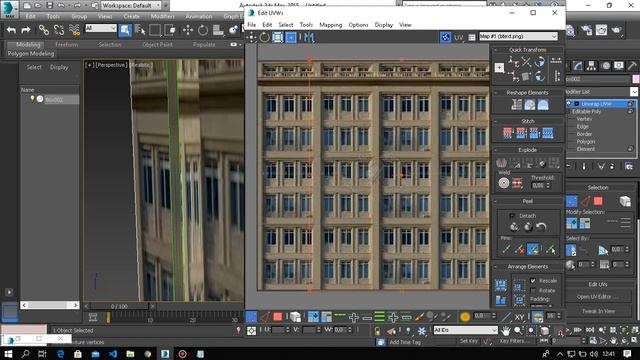
Task: Toggle the absolute/offset mode icon beside U field
Action: (251, 331)
